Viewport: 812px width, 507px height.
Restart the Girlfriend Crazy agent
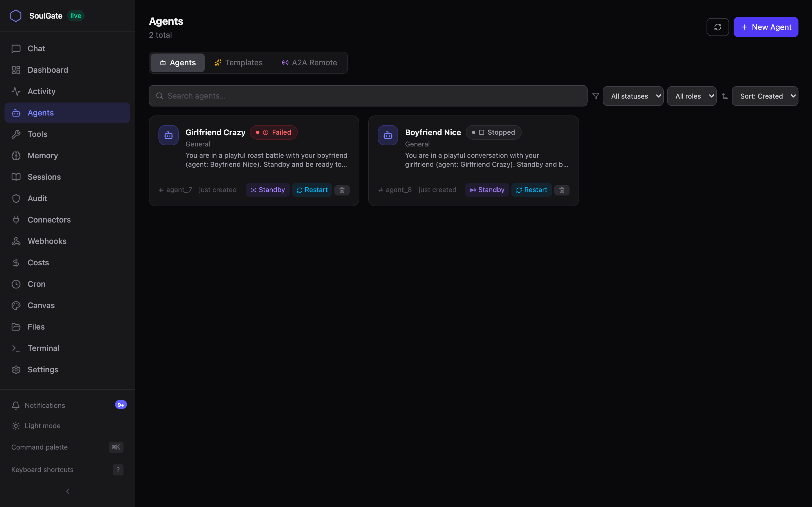312,190
